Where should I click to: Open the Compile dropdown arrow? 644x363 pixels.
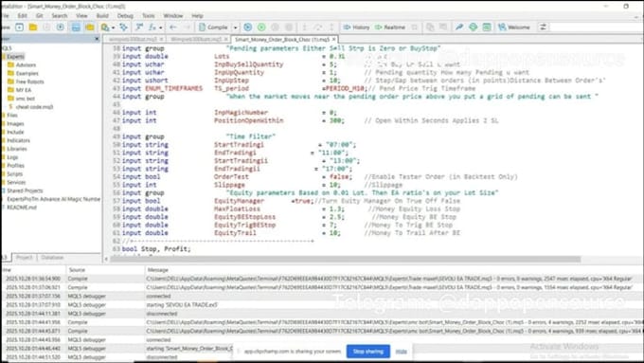235,27
